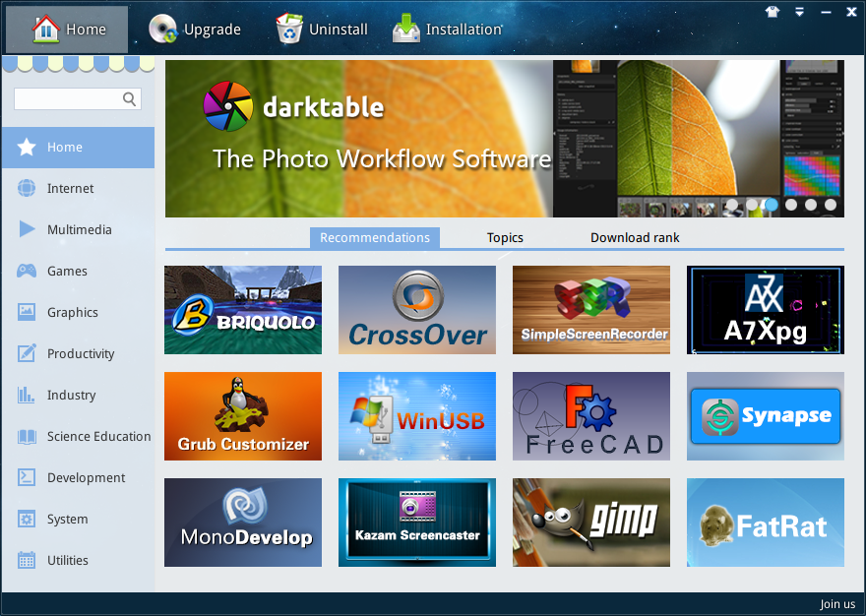866x616 pixels.
Task: Open the gimp app tile
Action: coord(591,523)
